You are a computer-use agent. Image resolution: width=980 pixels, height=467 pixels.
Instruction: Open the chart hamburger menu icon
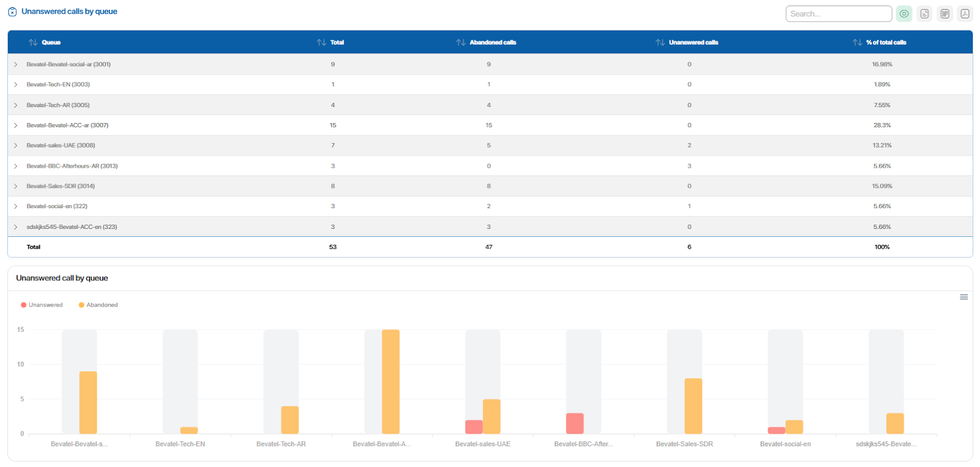[963, 297]
